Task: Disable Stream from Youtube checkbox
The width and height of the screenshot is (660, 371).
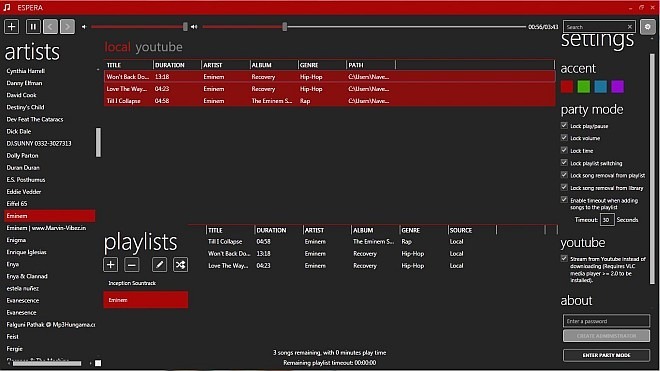Action: coord(564,258)
